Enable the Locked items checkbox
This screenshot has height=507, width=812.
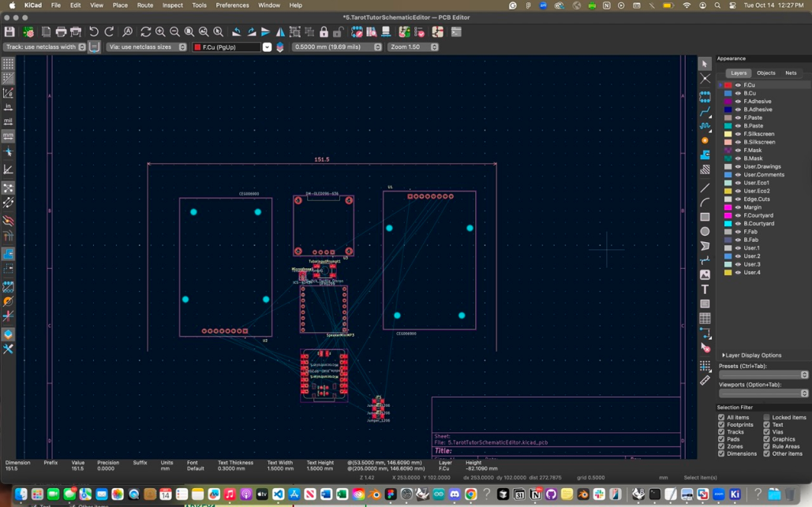766,417
